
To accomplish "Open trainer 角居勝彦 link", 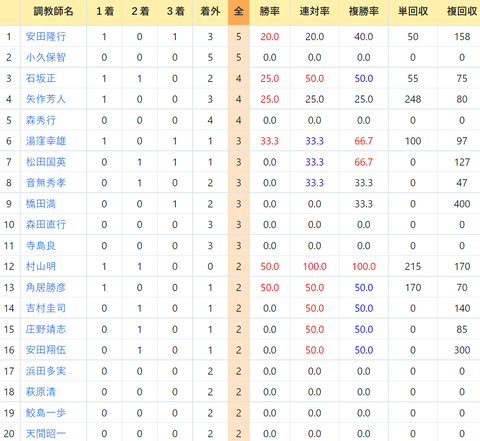I will tap(46, 287).
